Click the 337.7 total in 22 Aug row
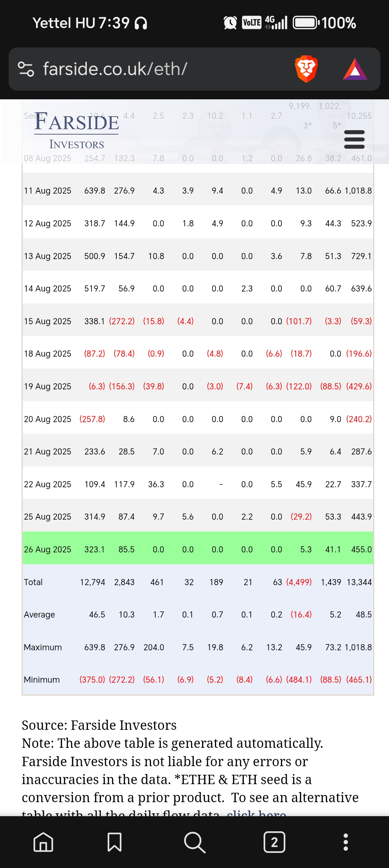Screen dimensions: 389x868 click(361, 484)
